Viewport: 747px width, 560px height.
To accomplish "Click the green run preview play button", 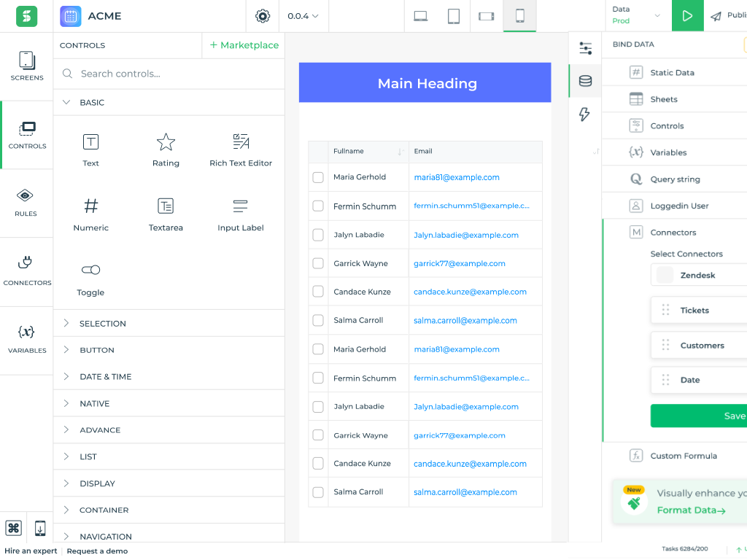I will (687, 16).
